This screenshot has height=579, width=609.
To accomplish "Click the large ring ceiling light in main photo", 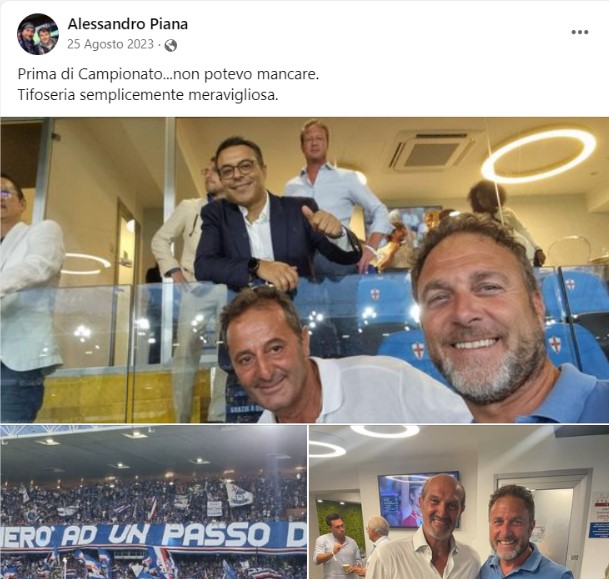I will pyautogui.click(x=539, y=156).
